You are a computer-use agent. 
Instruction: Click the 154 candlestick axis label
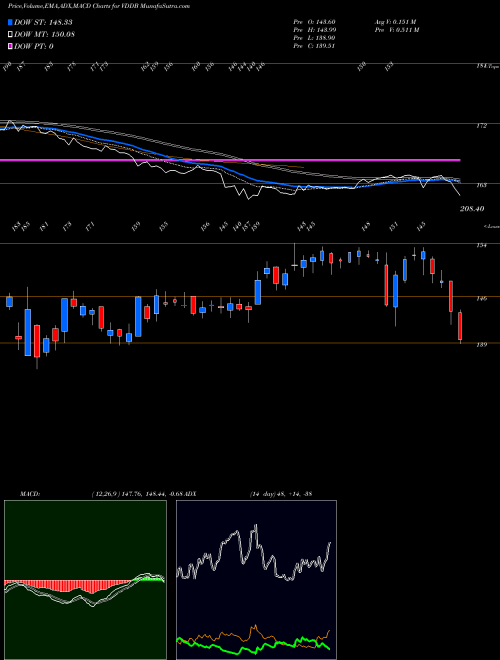point(482,245)
